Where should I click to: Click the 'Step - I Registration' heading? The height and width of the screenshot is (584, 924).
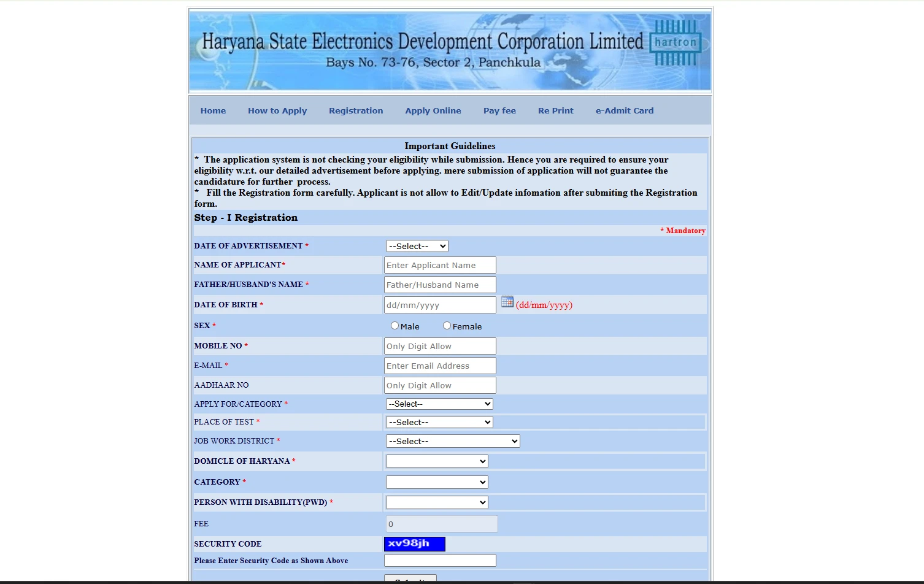245,218
